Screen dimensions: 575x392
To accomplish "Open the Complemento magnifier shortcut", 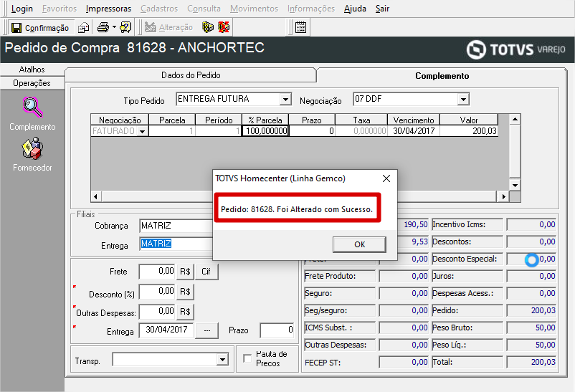I will 33,107.
